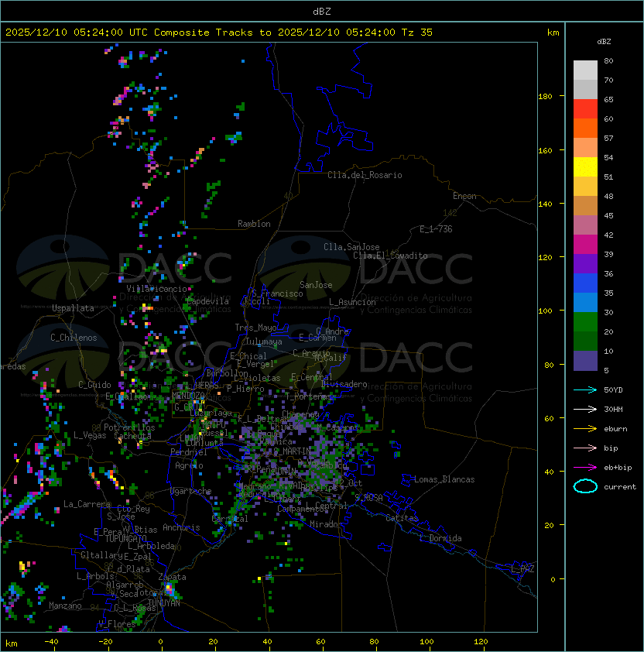Click the 'L_Vegas' map label
The width and height of the screenshot is (644, 652).
click(90, 435)
